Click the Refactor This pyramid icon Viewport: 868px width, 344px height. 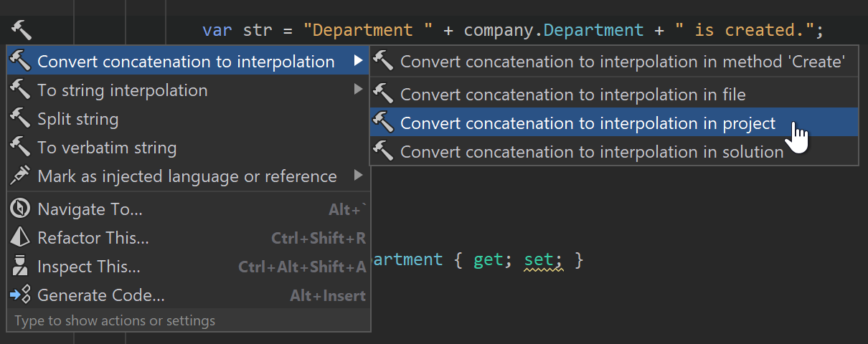pyautogui.click(x=20, y=238)
